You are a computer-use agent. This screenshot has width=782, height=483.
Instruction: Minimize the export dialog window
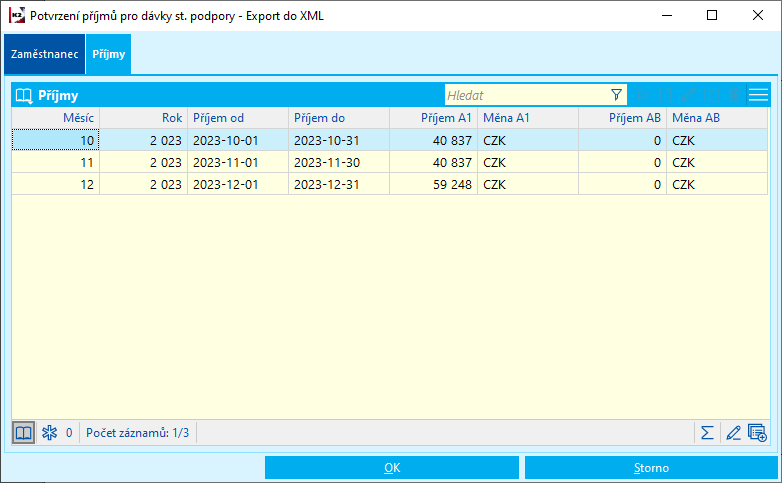(667, 15)
